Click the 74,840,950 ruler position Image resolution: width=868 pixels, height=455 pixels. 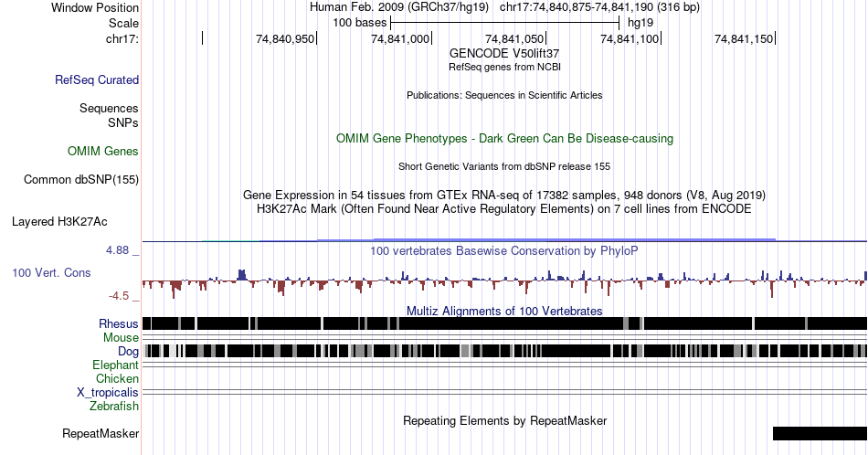point(285,38)
